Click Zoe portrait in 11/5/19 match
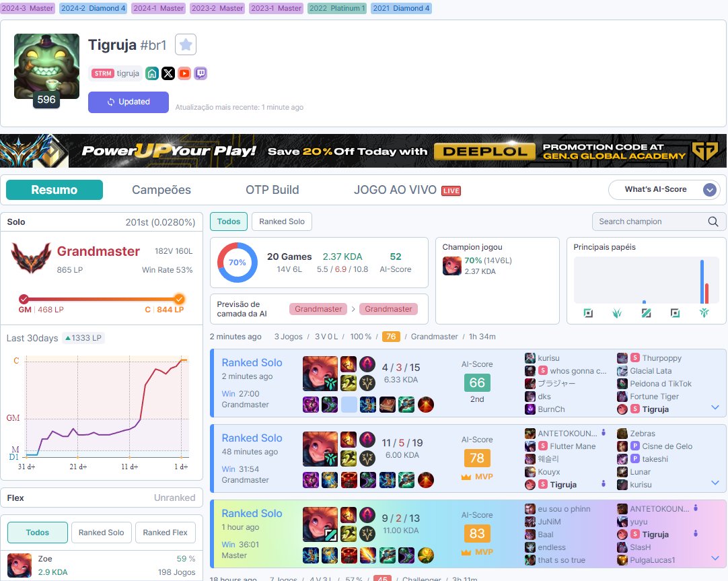 [x=320, y=449]
